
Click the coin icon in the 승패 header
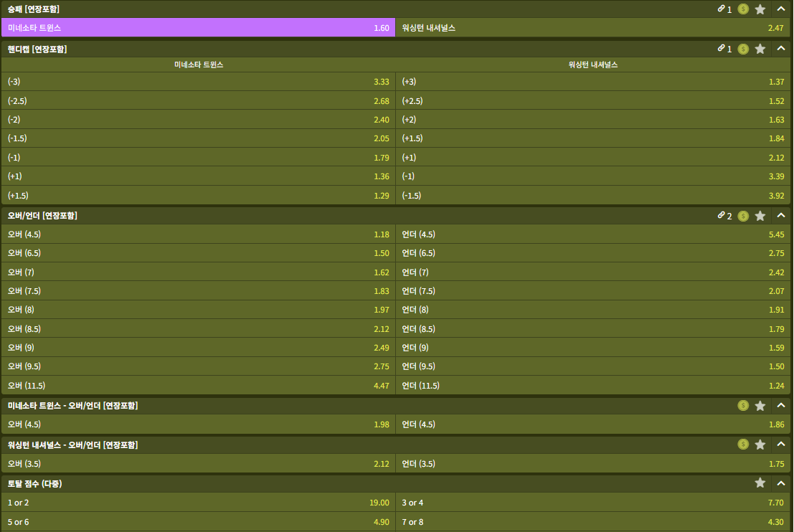[743, 9]
